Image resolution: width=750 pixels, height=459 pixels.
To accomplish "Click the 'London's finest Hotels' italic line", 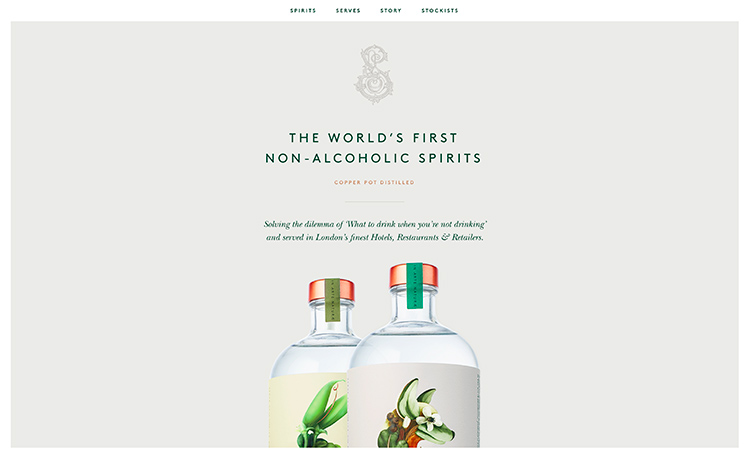I will click(x=375, y=237).
